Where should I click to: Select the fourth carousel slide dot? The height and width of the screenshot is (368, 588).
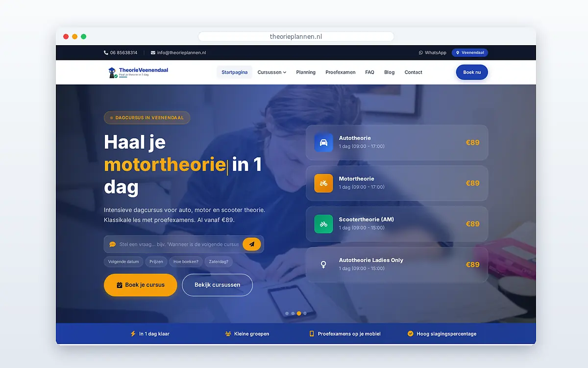click(305, 313)
